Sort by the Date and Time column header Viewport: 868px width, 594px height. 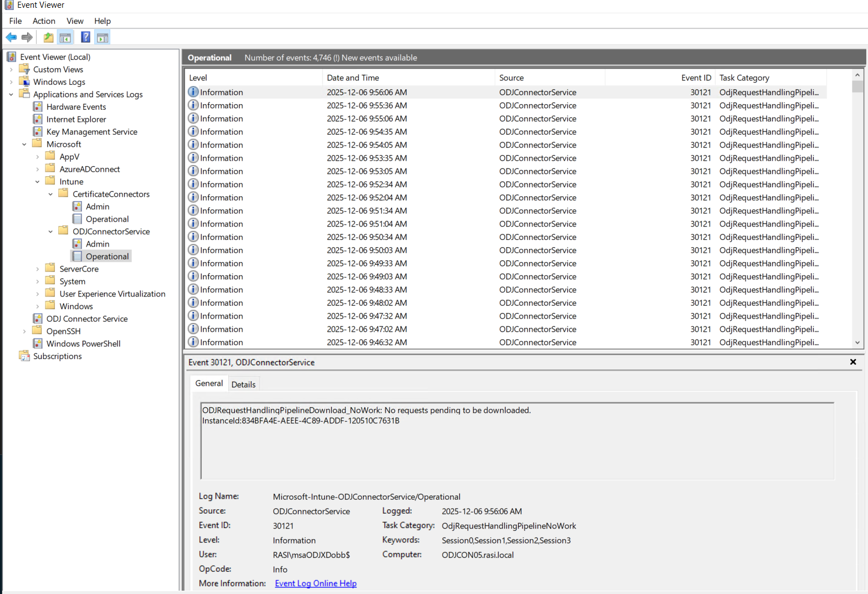(x=409, y=78)
